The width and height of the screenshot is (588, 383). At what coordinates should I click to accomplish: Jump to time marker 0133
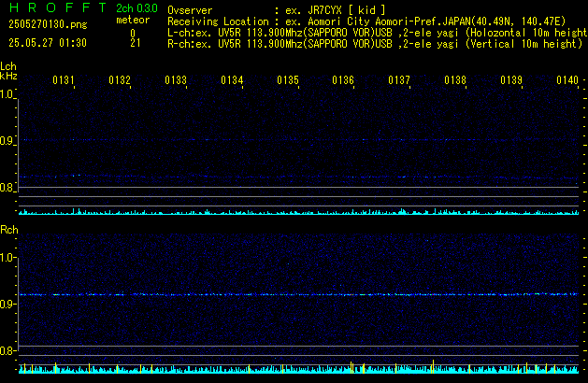[x=176, y=80]
